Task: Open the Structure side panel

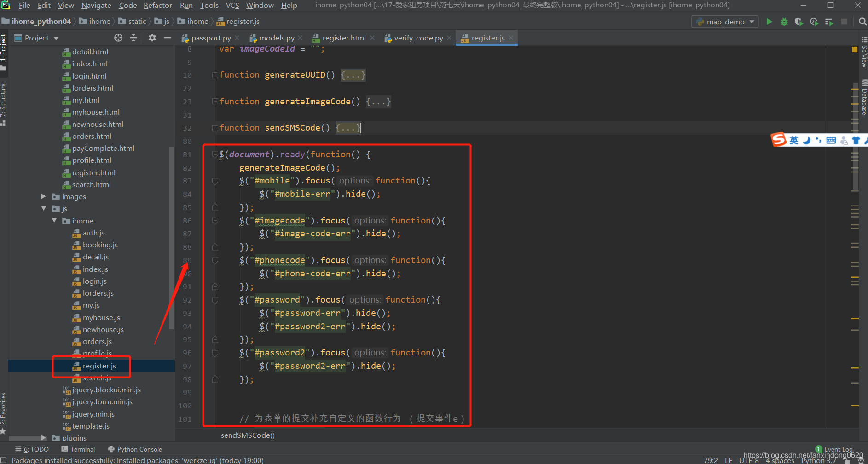Action: pos(3,105)
